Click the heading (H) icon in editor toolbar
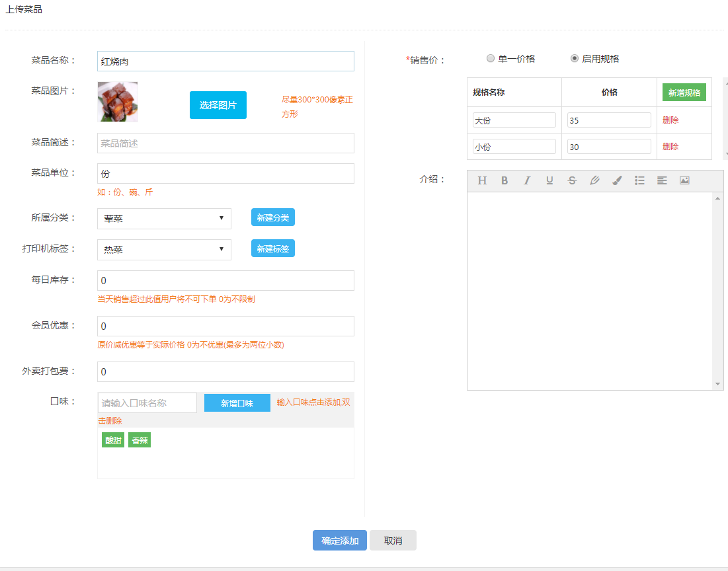 482,180
